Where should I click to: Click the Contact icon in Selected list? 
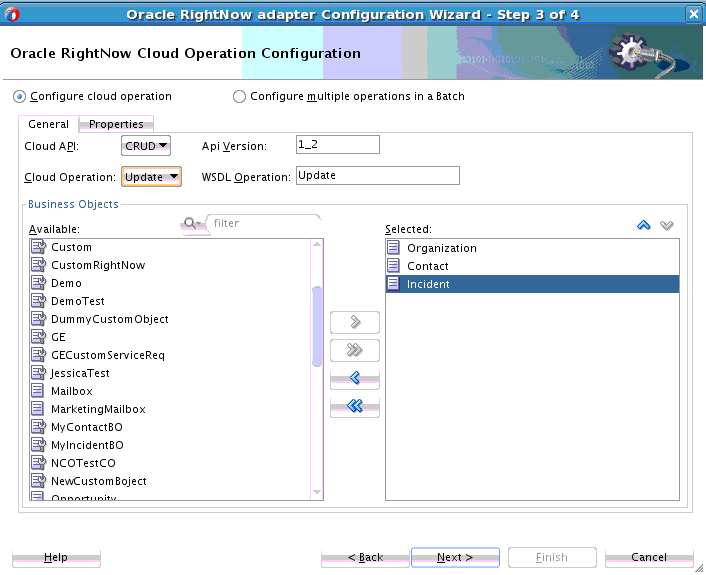click(x=394, y=266)
